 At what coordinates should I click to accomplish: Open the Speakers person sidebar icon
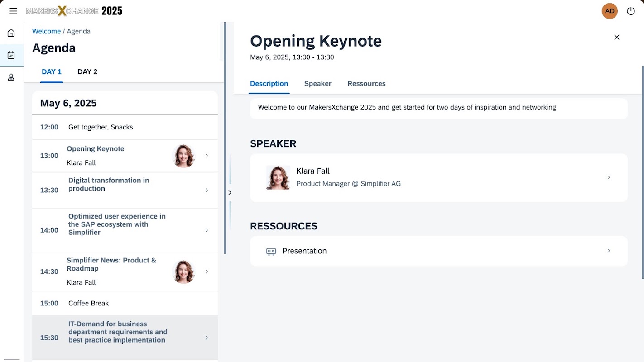pyautogui.click(x=11, y=77)
